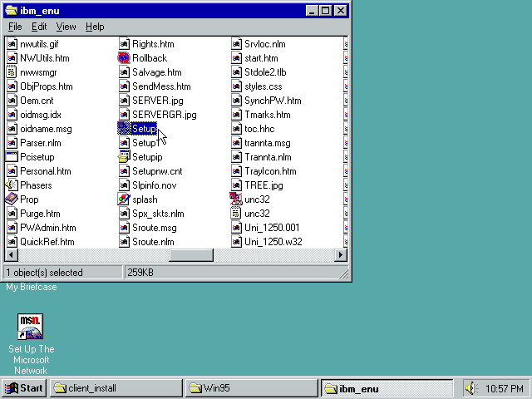Select the Purge.htm file name
This screenshot has width=532, height=399.
click(41, 214)
